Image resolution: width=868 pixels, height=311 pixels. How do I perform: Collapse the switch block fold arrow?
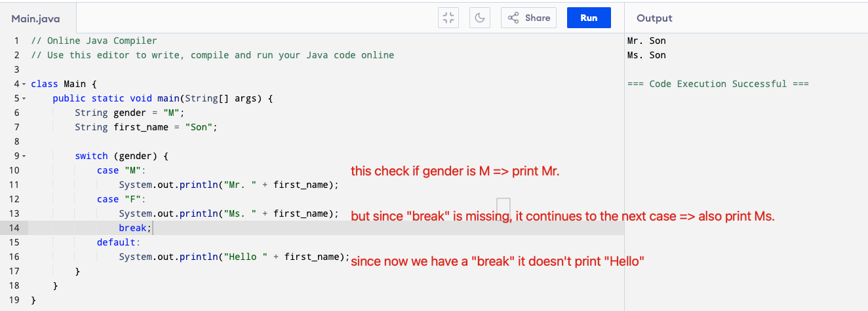tap(24, 156)
